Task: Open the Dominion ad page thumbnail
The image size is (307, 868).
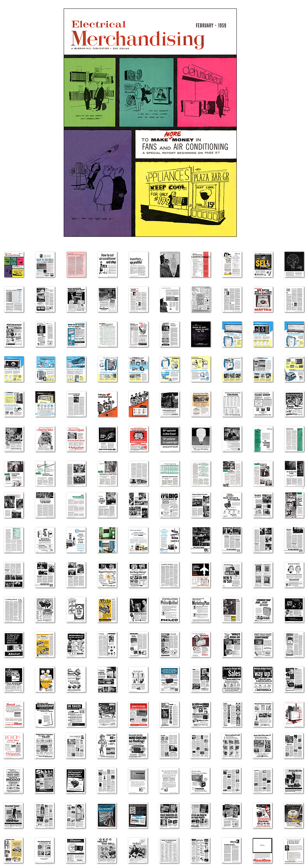Action: click(x=108, y=299)
